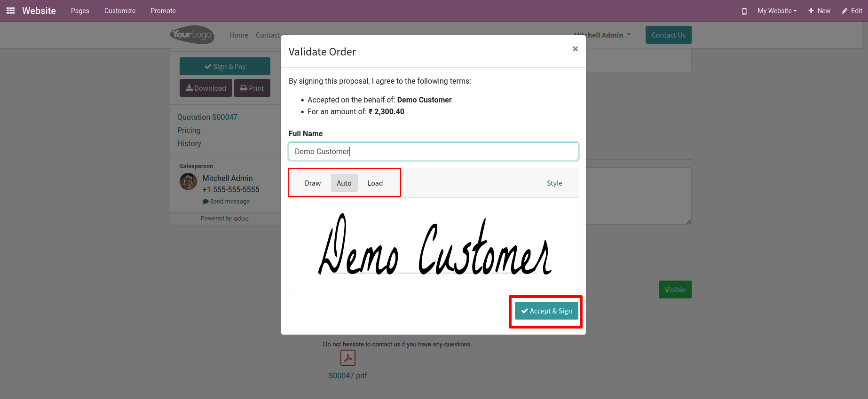
Task: Jump to the Pricing section
Action: pos(189,130)
